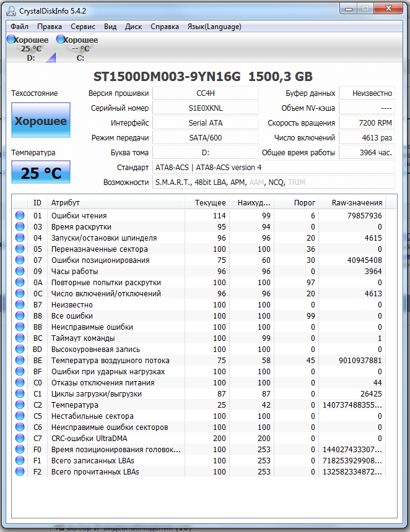
Task: Click status orb for Неисправимые ошибки секторов
Action: (20, 427)
